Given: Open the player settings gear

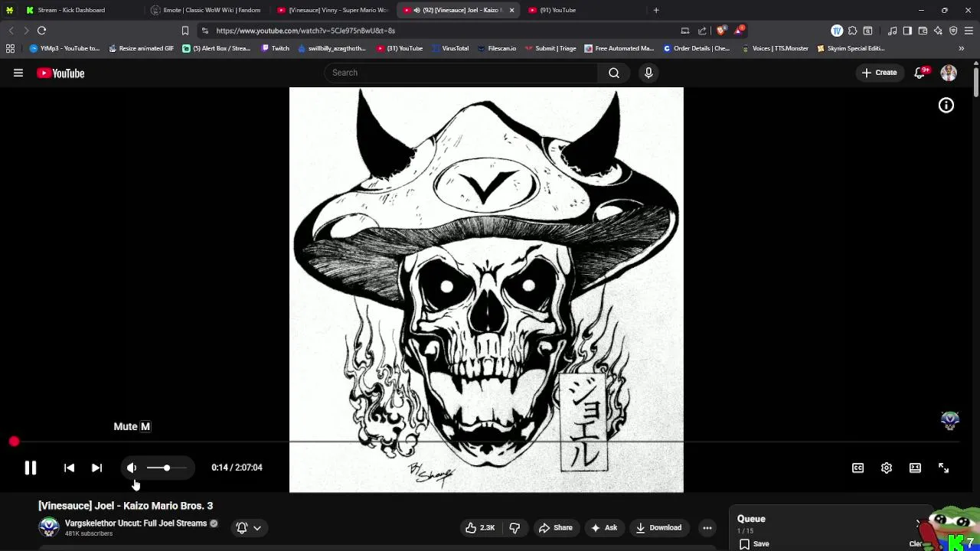Looking at the screenshot, I should (x=886, y=468).
